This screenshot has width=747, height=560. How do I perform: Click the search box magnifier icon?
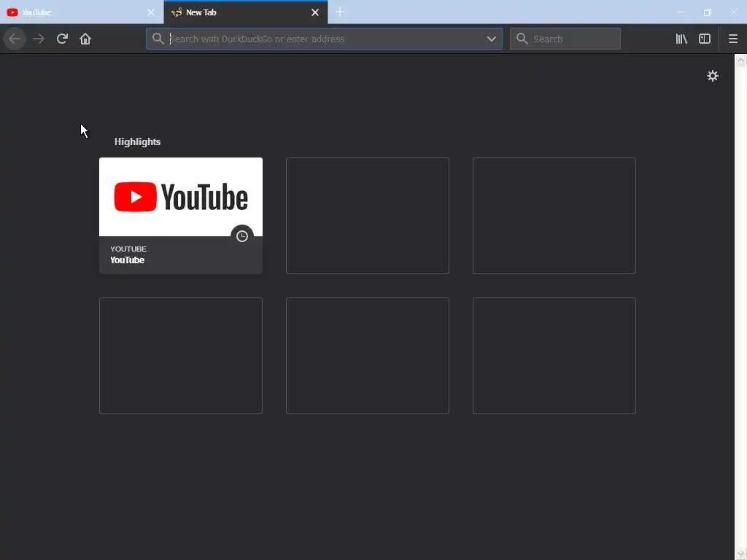pyautogui.click(x=522, y=39)
